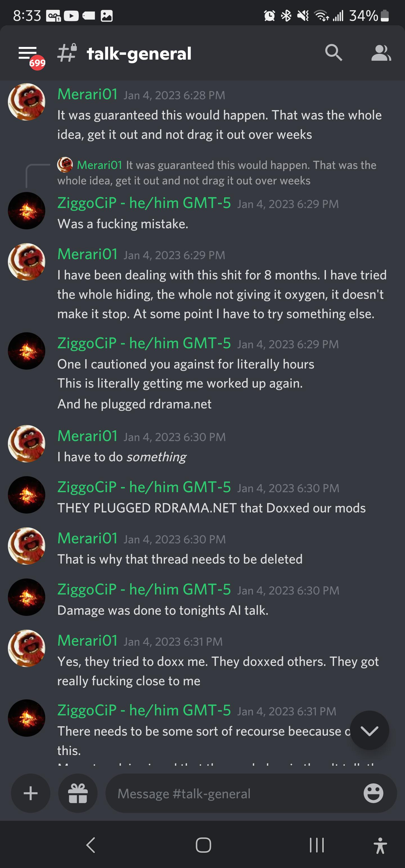
Task: Tap the Android back navigation arrow
Action: [x=91, y=845]
